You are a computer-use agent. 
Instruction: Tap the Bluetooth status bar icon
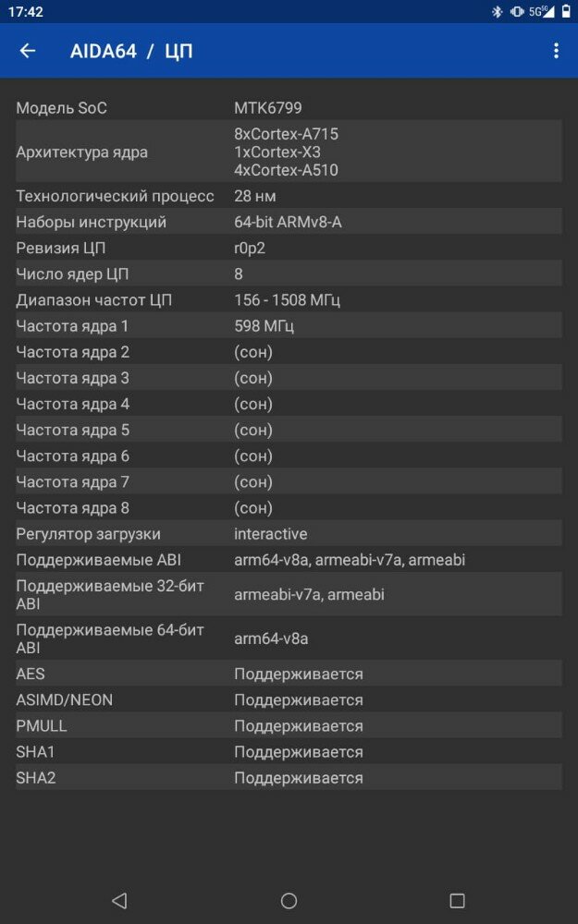coord(498,12)
